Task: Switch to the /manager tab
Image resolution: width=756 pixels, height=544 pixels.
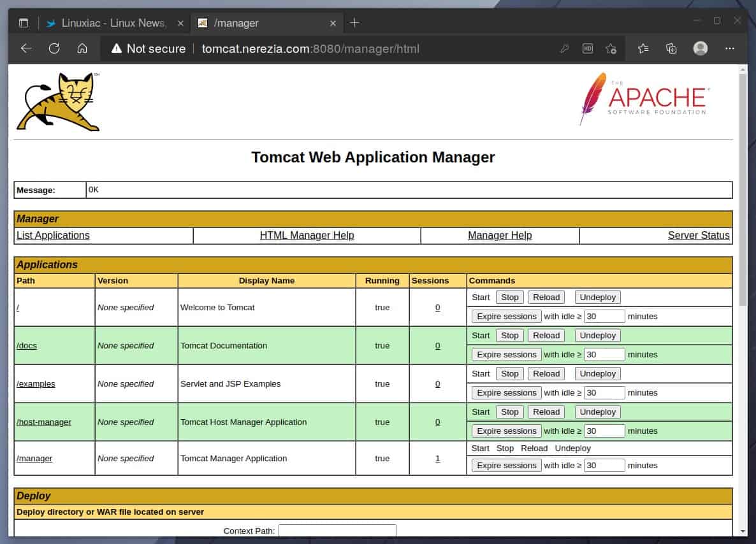Action: (x=267, y=23)
